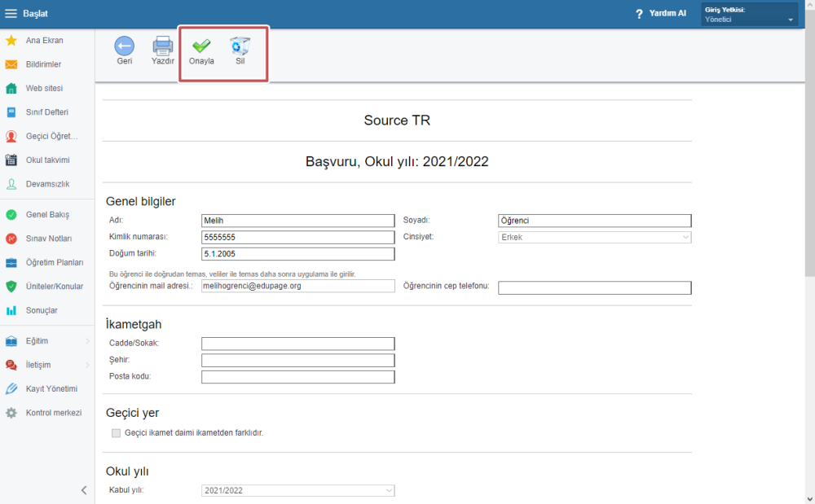Open Sınıf Defteri book icon
Screen dimensions: 815x504
click(x=11, y=112)
